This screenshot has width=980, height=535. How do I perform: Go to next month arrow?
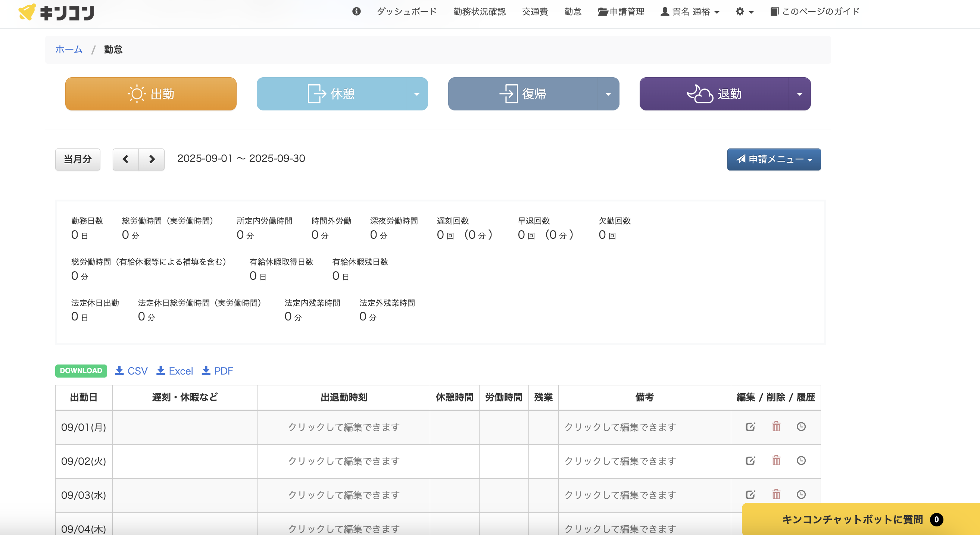pos(152,159)
